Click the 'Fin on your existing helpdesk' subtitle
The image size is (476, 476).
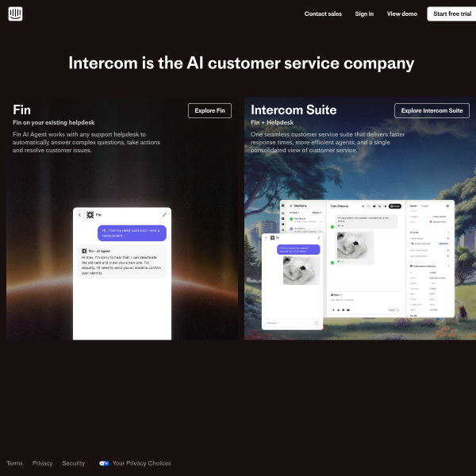coord(54,123)
